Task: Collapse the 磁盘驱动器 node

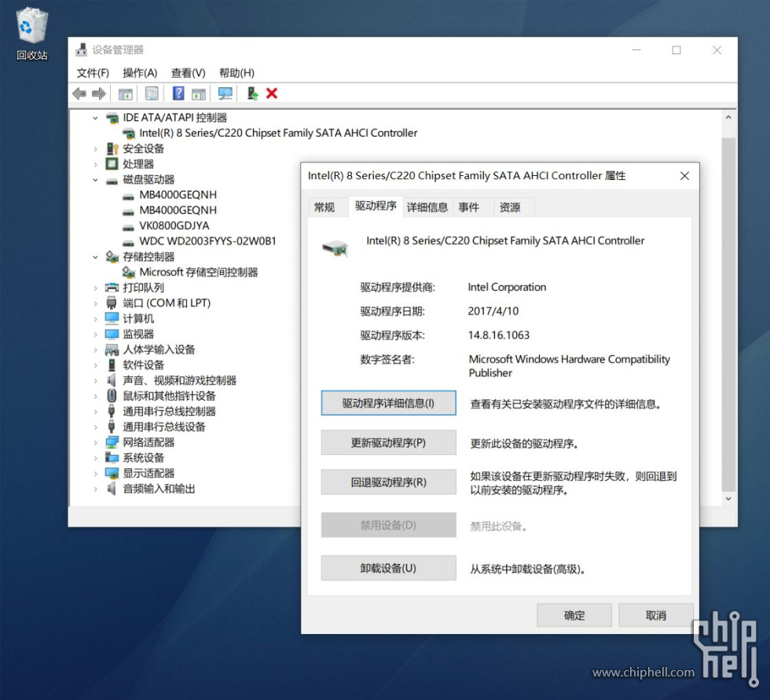Action: tap(95, 180)
